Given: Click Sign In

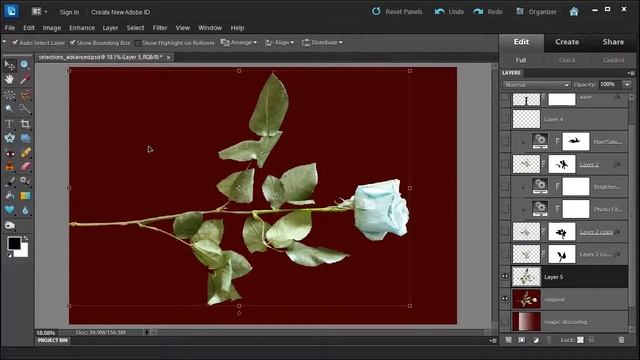Looking at the screenshot, I should pyautogui.click(x=69, y=12).
